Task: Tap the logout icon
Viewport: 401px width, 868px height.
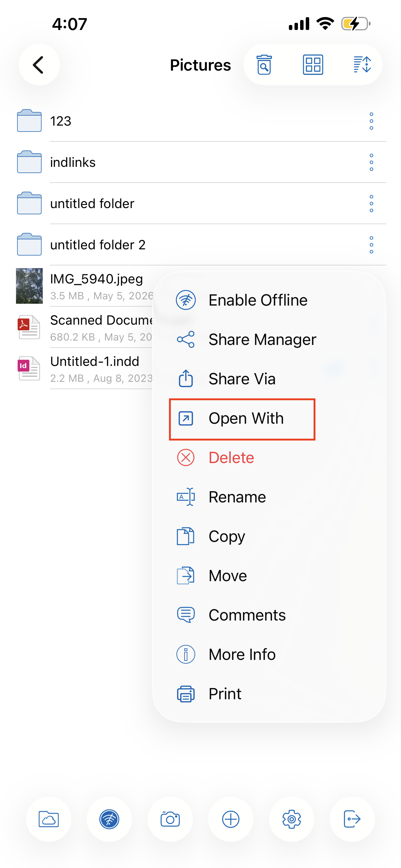Action: tap(352, 819)
